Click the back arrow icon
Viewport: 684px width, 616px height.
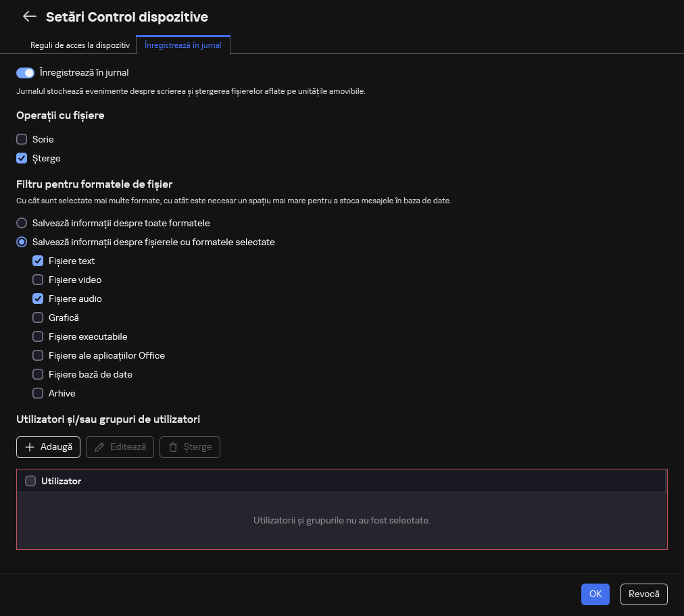point(29,17)
